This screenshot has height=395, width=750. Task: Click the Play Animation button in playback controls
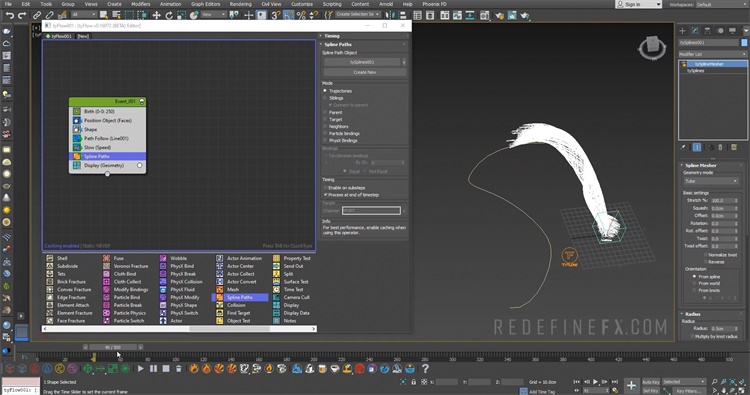(596, 382)
